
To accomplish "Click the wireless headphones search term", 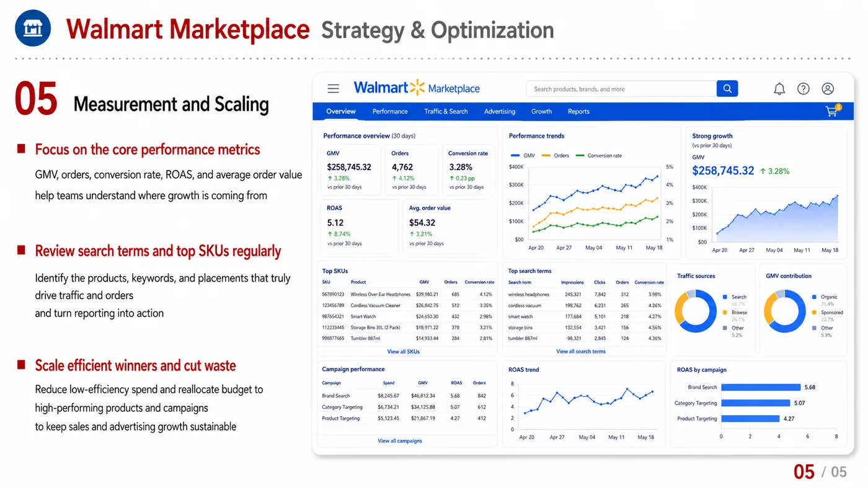I will point(528,295).
